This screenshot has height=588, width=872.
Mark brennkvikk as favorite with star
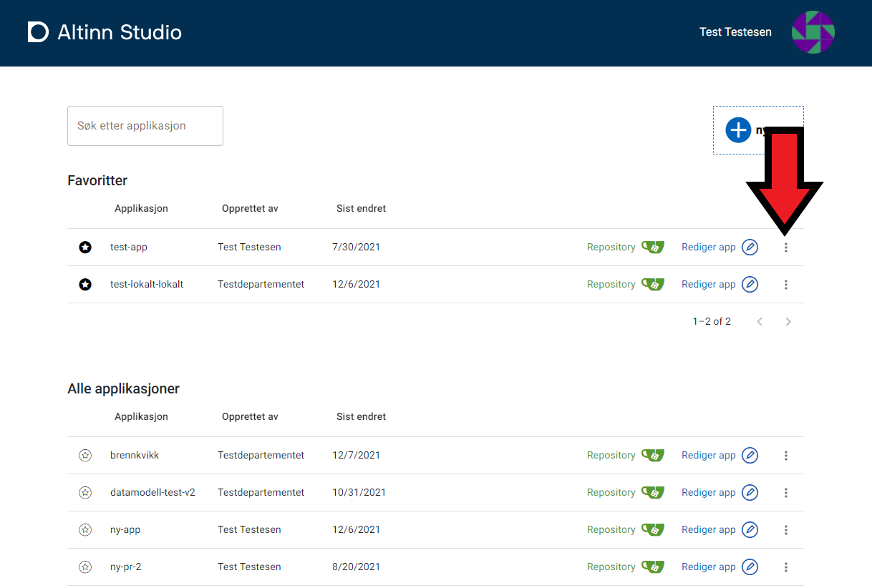point(85,456)
